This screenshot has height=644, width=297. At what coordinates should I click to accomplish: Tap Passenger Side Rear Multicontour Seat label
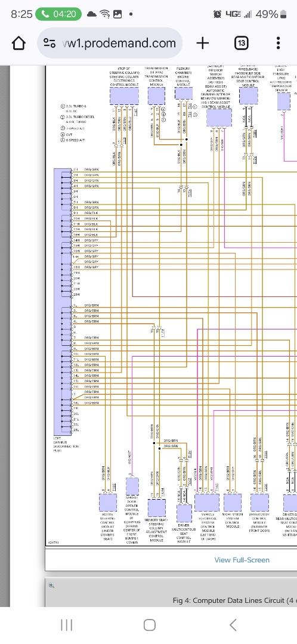[249, 76]
